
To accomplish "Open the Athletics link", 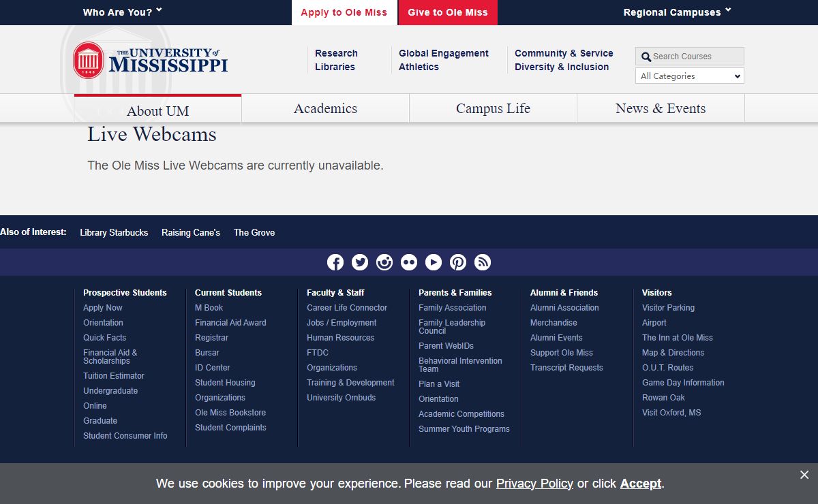I will (x=419, y=67).
